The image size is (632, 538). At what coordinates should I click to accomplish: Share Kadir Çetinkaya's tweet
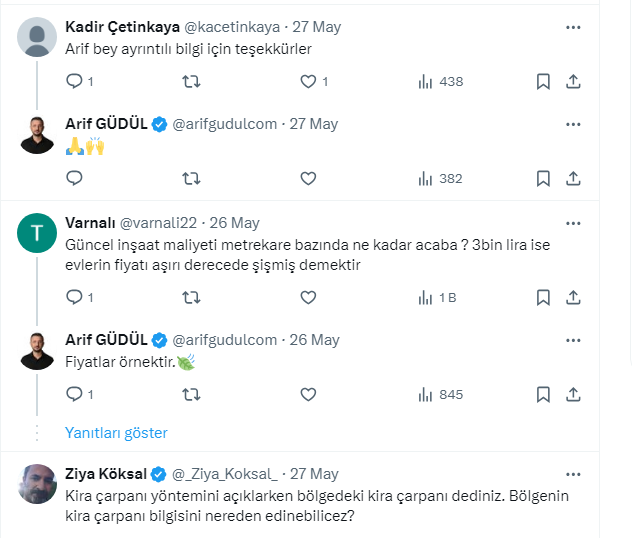click(x=573, y=81)
